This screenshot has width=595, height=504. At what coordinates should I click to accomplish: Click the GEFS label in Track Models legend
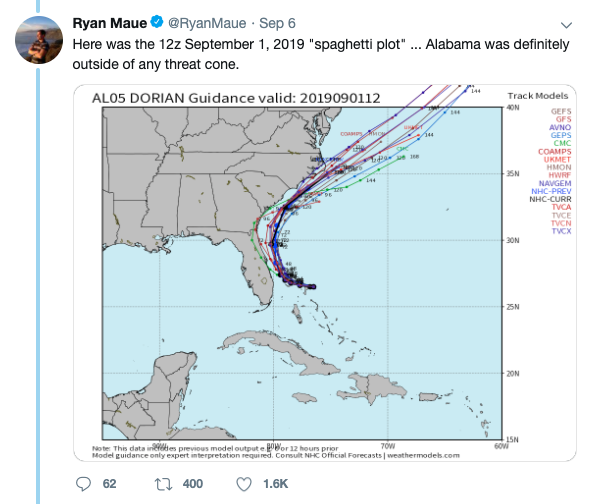[x=561, y=111]
